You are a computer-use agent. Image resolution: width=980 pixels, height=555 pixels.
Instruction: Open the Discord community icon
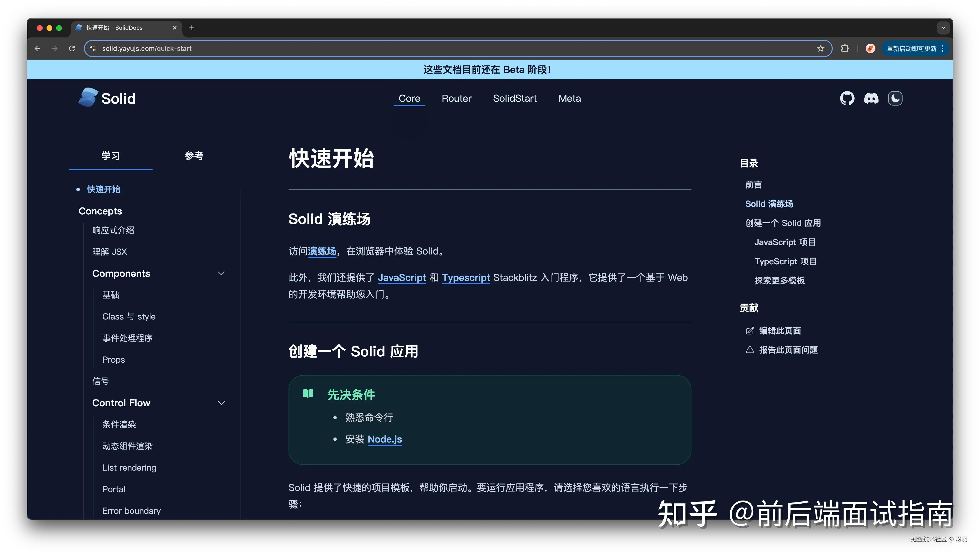871,98
